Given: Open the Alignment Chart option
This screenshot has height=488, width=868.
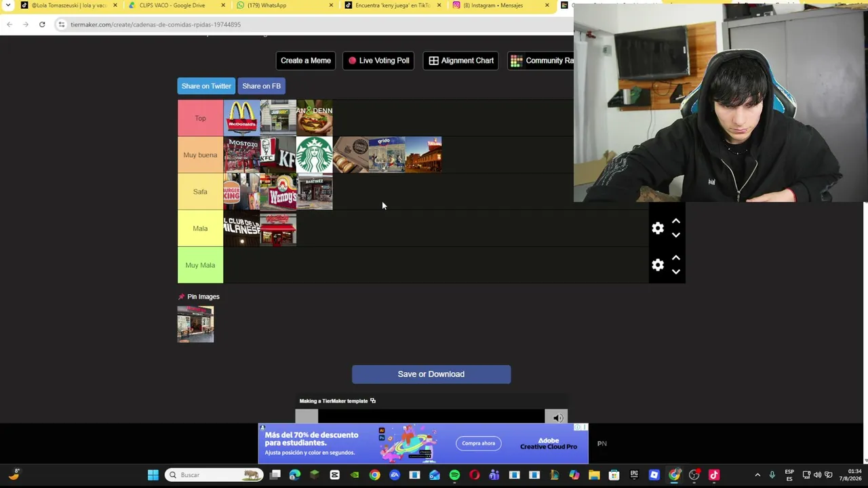Looking at the screenshot, I should pyautogui.click(x=461, y=60).
